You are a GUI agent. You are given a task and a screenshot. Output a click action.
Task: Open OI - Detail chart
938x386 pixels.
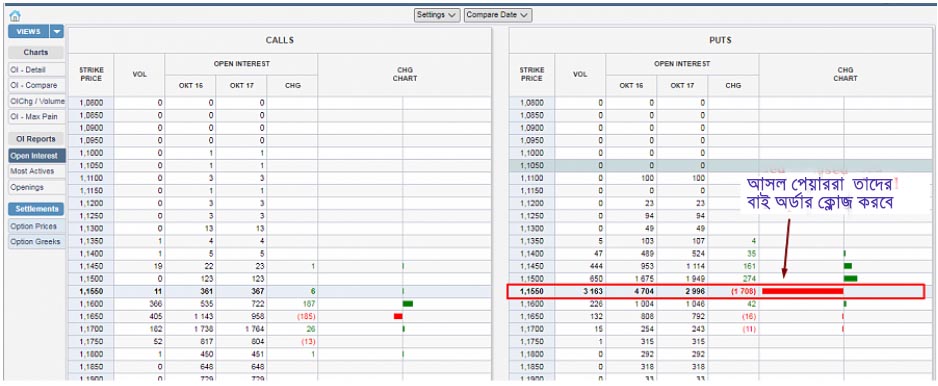36,70
